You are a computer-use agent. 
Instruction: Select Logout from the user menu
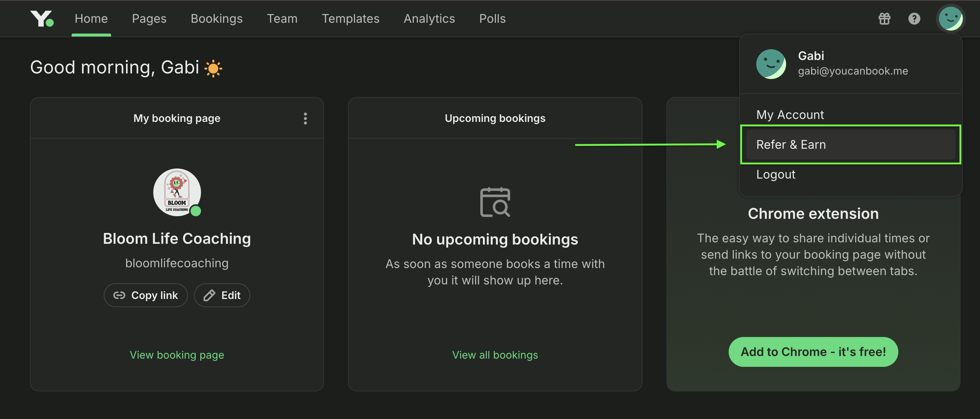tap(776, 174)
